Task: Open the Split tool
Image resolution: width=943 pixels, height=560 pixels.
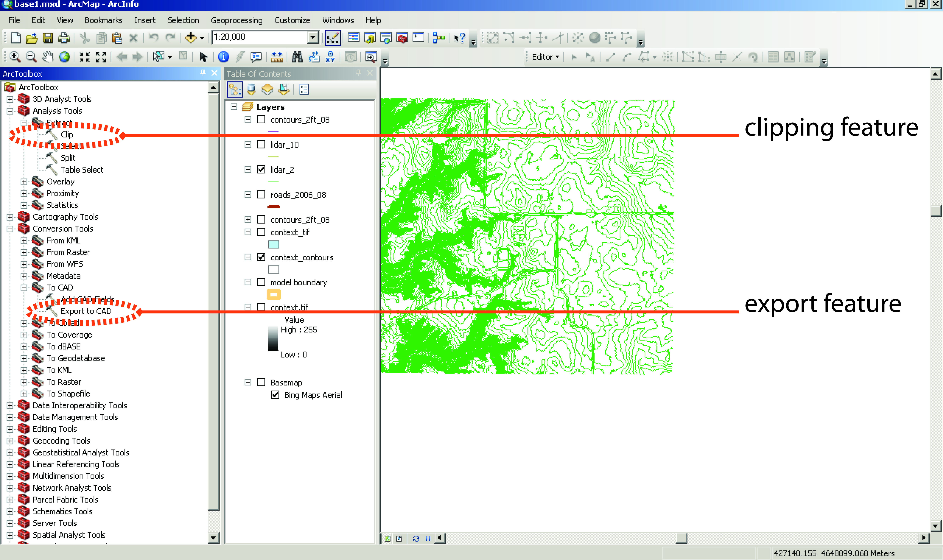Action: (68, 158)
